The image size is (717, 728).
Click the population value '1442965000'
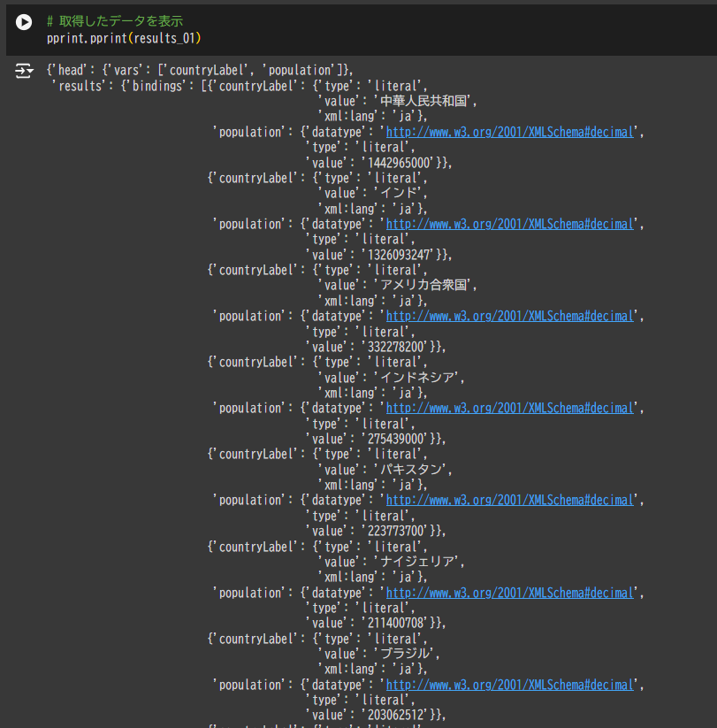point(400,163)
